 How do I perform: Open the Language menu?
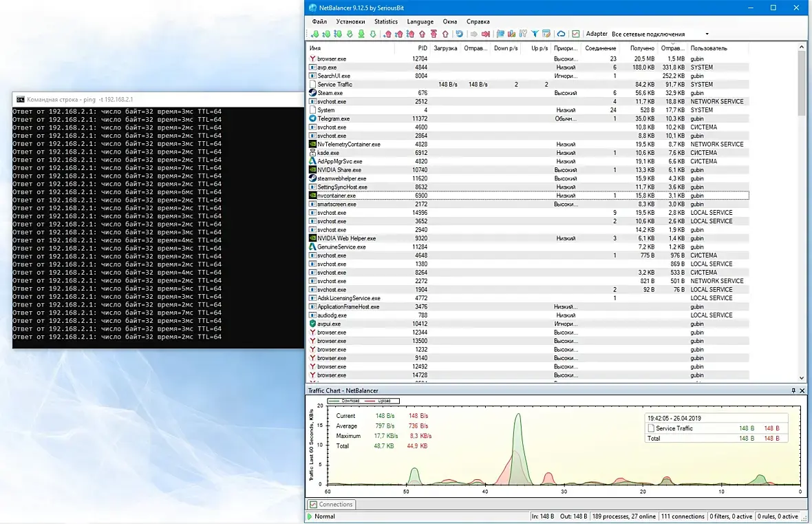(420, 22)
